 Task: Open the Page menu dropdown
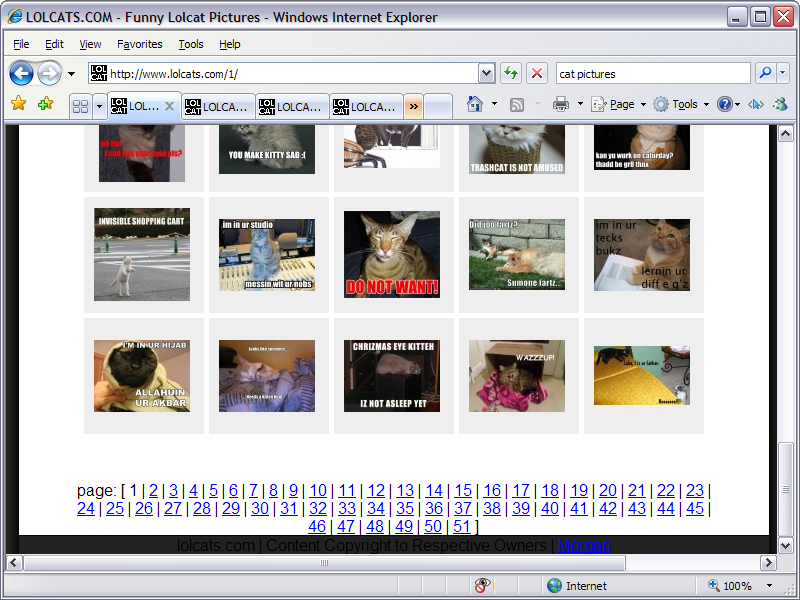coord(614,104)
